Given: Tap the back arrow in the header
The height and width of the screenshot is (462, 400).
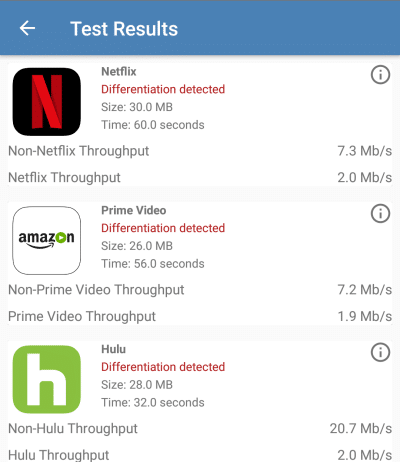Looking at the screenshot, I should 27,28.
